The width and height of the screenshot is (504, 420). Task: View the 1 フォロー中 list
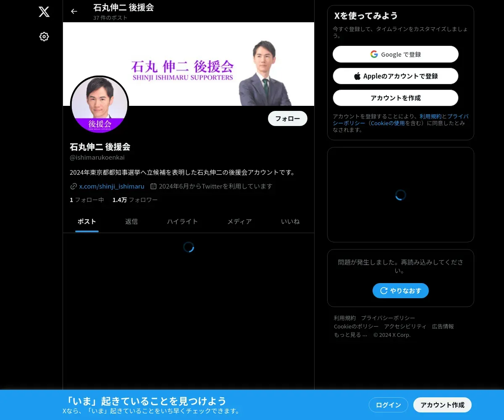click(x=87, y=200)
